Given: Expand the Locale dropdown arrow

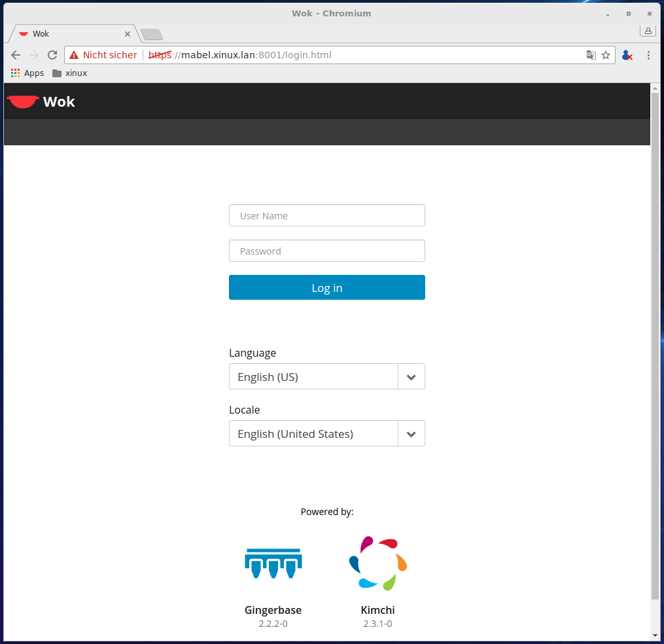Looking at the screenshot, I should point(411,434).
